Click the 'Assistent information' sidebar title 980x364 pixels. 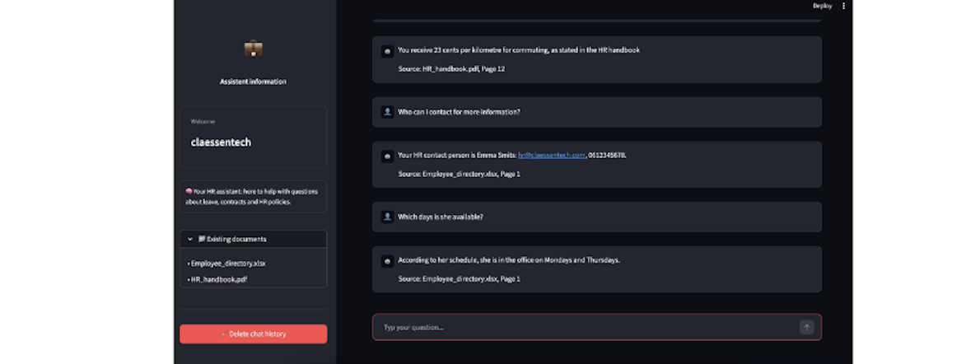click(253, 82)
